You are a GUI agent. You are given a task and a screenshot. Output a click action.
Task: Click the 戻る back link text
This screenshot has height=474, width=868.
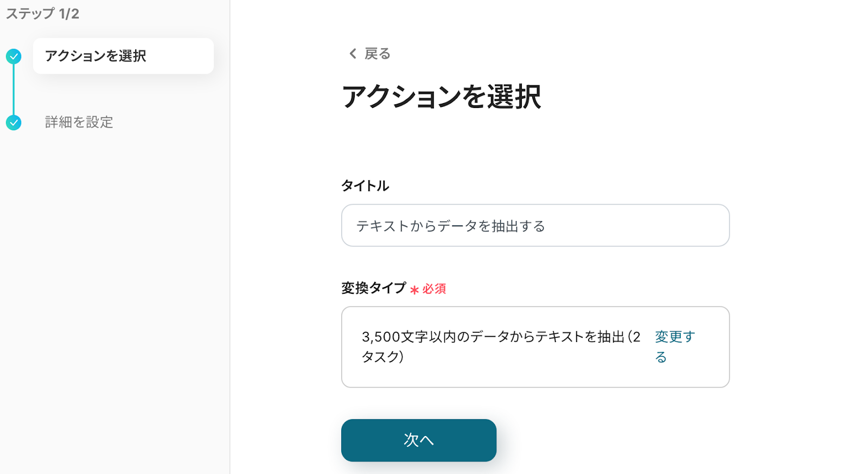378,54
